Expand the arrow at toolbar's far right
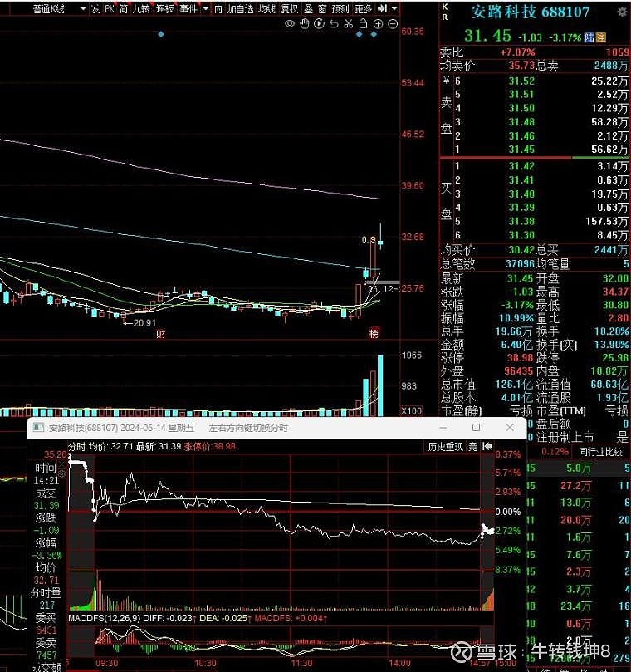This screenshot has height=672, width=631. 395,8
